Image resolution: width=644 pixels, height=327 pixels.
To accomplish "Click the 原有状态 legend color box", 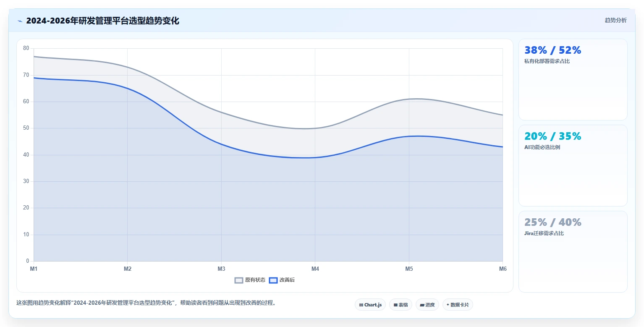I will pyautogui.click(x=239, y=280).
